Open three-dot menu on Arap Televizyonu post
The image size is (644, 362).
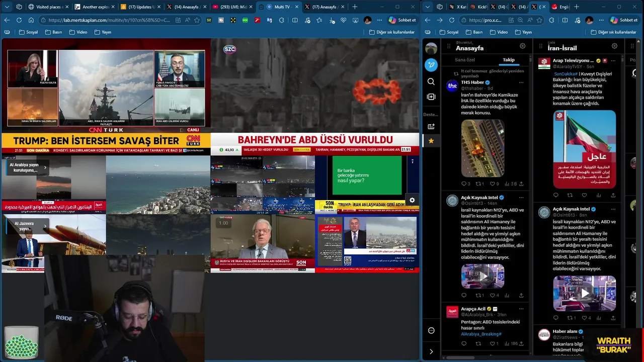(x=613, y=60)
